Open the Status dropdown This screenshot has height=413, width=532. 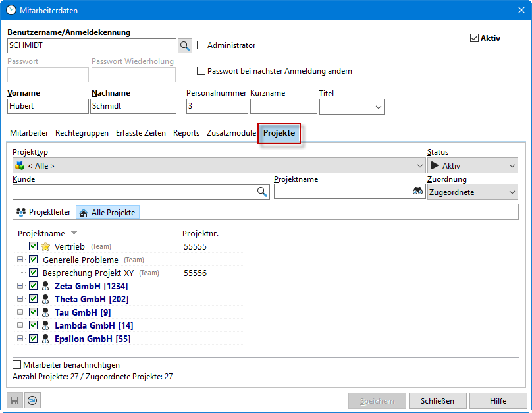tap(472, 165)
